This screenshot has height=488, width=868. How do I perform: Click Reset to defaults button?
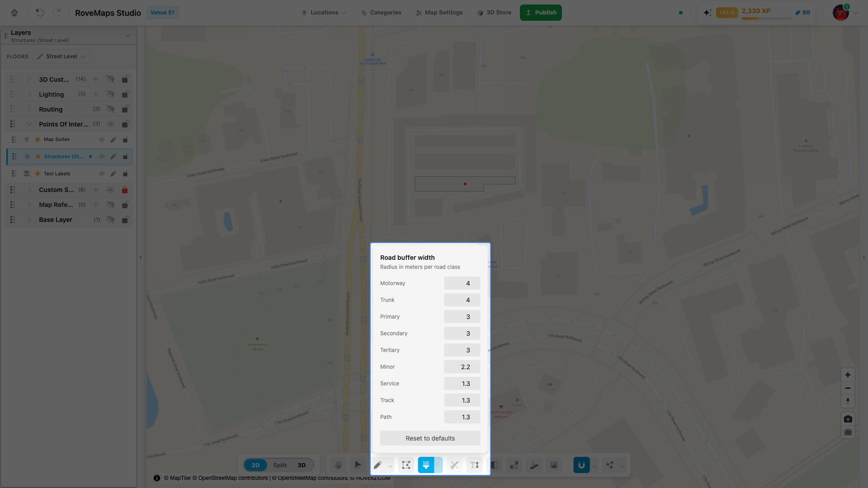[x=430, y=438]
